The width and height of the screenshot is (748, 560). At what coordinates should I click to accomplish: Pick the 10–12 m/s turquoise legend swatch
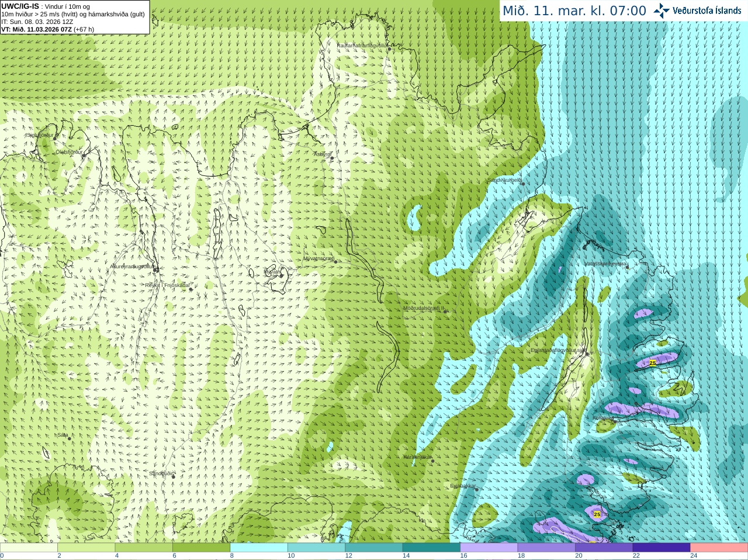[316, 548]
